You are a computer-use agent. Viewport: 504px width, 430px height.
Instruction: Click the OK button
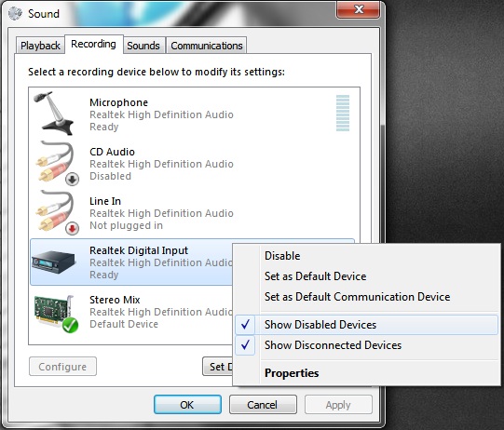click(x=187, y=405)
